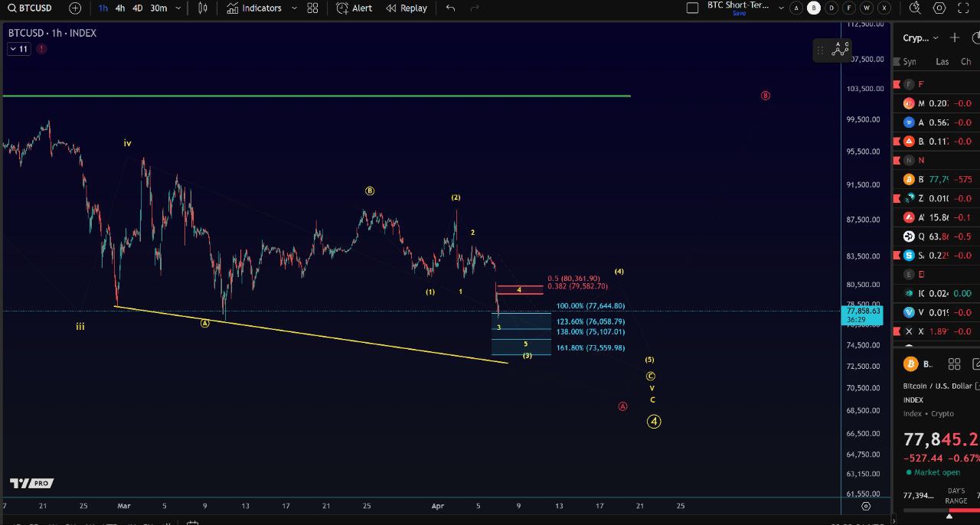This screenshot has height=525, width=980.
Task: Select the ABC wave pattern drawing tool
Action: [841, 49]
